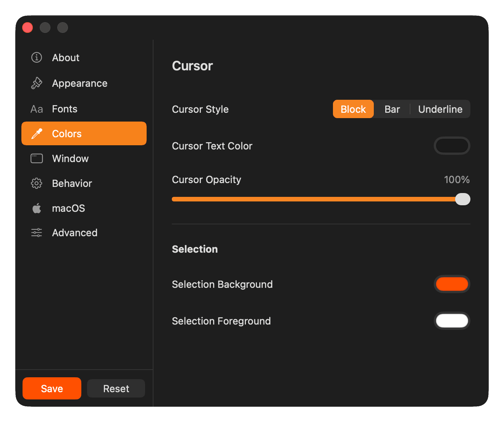504x422 pixels.
Task: Open the Window settings icon
Action: [36, 158]
